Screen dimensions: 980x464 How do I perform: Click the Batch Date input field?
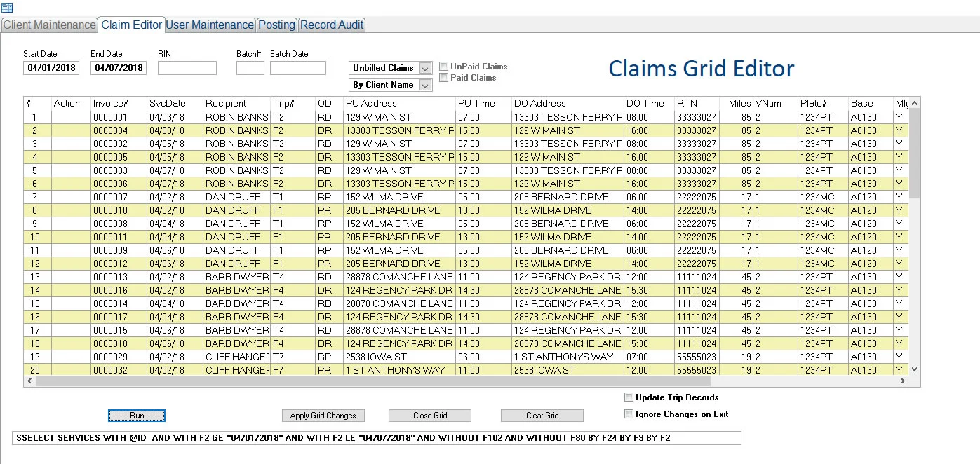298,68
